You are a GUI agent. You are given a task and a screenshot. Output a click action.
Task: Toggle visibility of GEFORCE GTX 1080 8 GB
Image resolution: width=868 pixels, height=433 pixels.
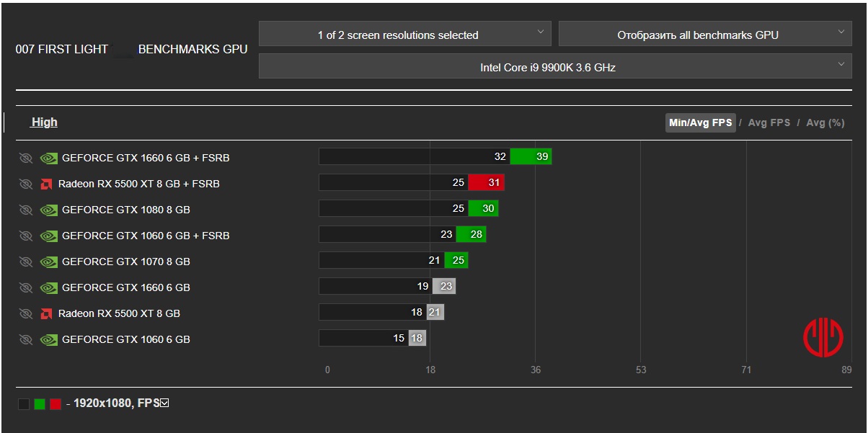point(26,210)
